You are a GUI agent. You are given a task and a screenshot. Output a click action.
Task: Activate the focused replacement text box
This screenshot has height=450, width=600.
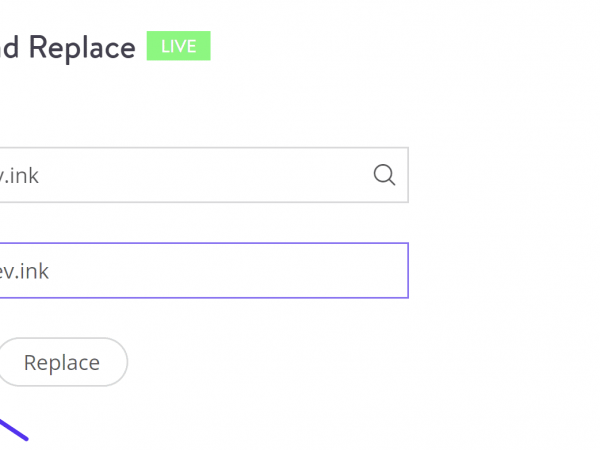point(200,270)
